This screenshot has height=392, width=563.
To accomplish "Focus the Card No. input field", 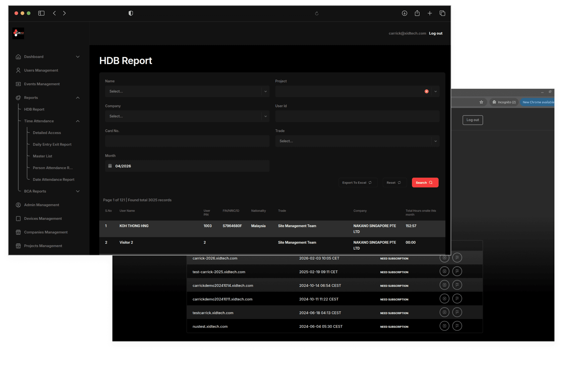I will 187,141.
